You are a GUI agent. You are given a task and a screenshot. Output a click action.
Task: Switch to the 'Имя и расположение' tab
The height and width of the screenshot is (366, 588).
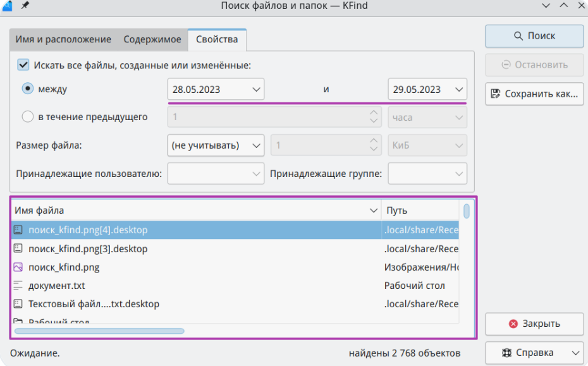pyautogui.click(x=63, y=39)
